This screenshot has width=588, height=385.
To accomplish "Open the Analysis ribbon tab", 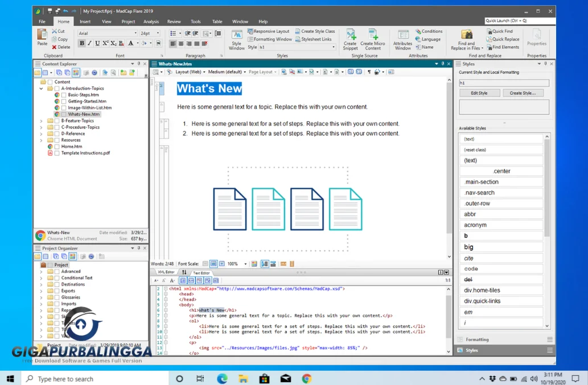I will click(x=151, y=22).
